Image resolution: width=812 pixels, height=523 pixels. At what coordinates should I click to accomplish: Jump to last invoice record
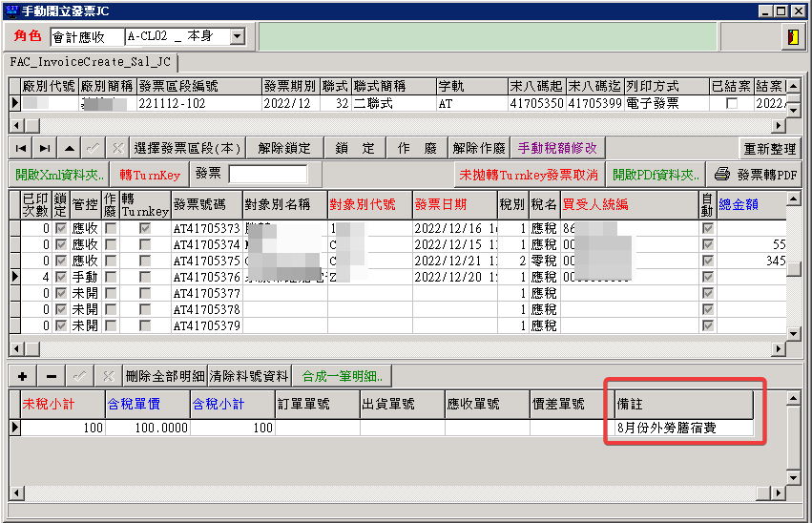(45, 148)
